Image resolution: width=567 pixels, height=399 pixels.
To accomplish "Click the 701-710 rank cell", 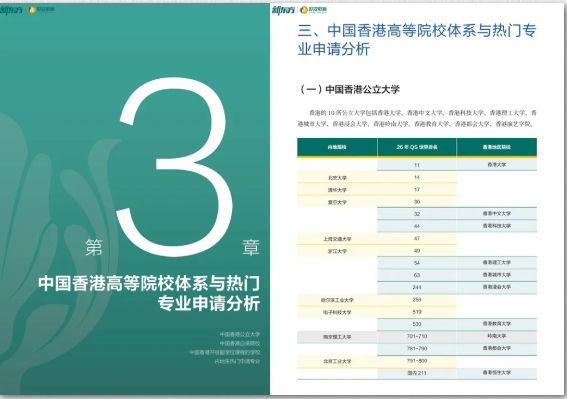I will click(417, 336).
